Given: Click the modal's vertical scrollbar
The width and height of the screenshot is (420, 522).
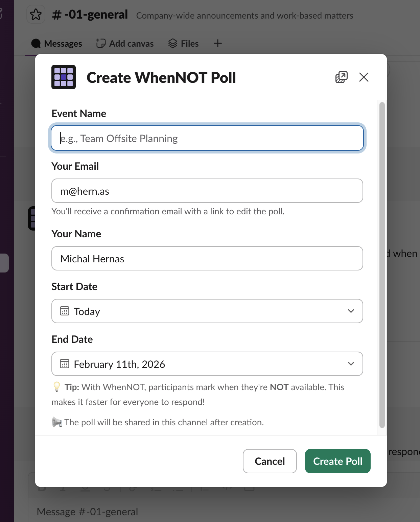Looking at the screenshot, I should click(382, 264).
